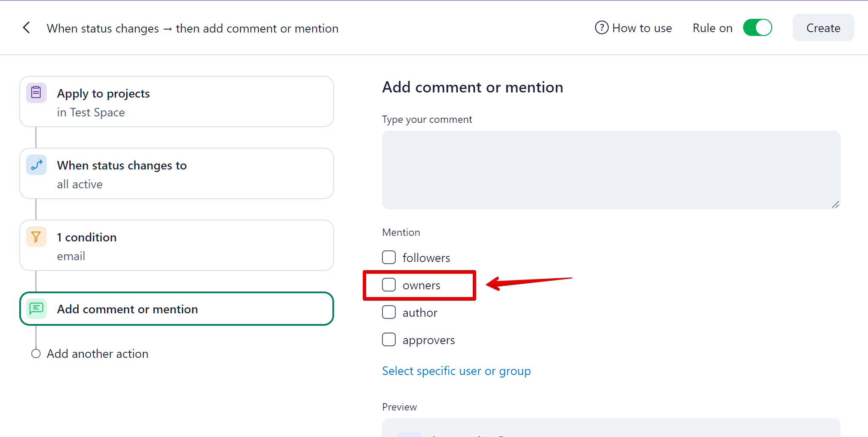This screenshot has width=868, height=437.
Task: Click the clipboard icon for Apply to projects
Action: pyautogui.click(x=36, y=93)
